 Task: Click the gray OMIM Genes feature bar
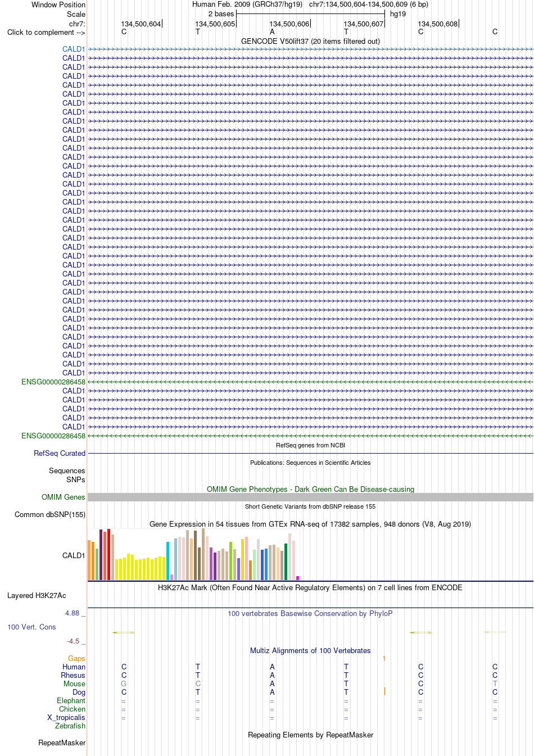(310, 497)
